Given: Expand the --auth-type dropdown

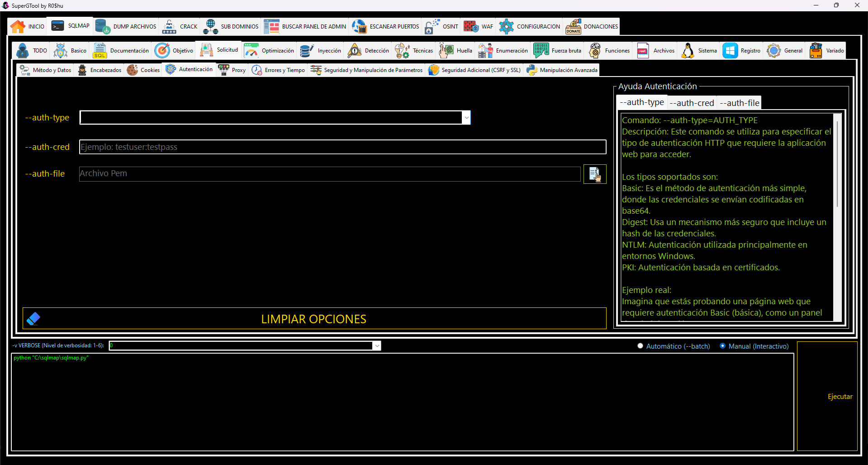Looking at the screenshot, I should pyautogui.click(x=466, y=118).
